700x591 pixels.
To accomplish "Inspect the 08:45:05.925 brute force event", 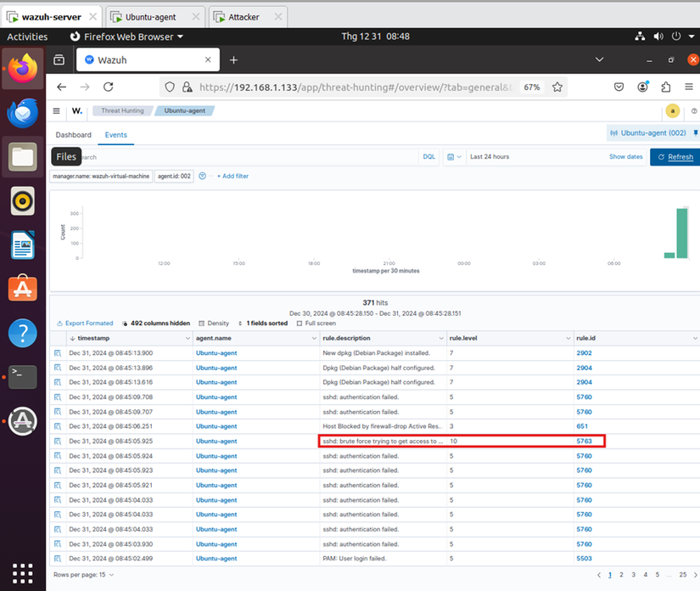I will click(58, 442).
